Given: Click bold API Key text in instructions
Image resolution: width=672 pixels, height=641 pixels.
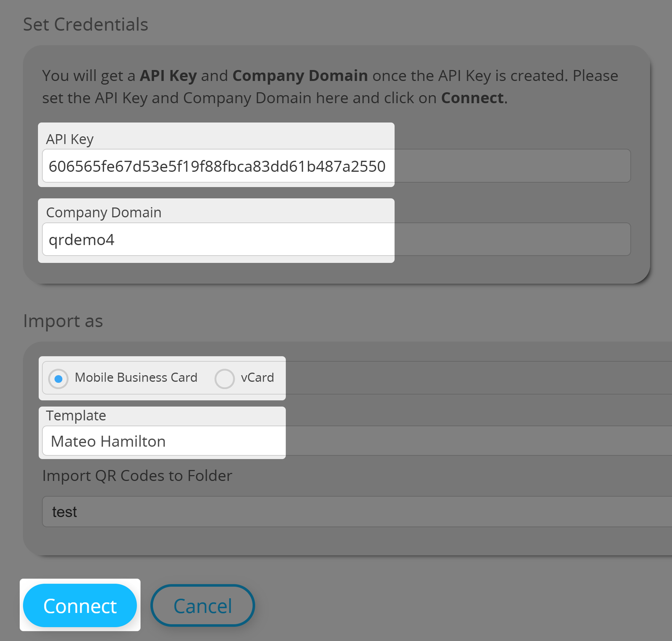Looking at the screenshot, I should [168, 76].
